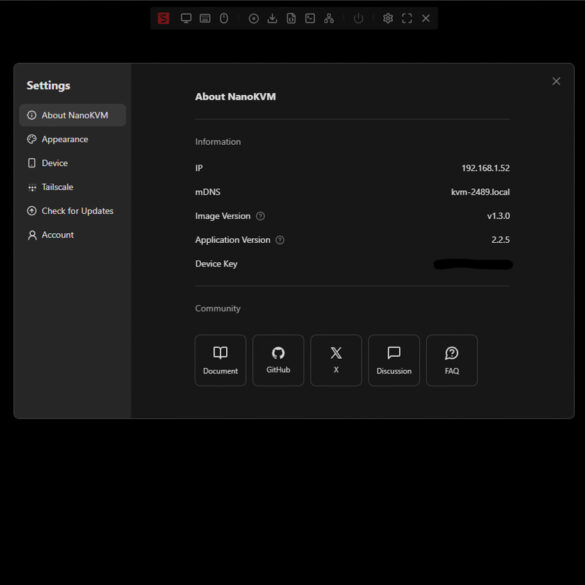
Task: Open the GitHub community link
Action: tap(278, 360)
